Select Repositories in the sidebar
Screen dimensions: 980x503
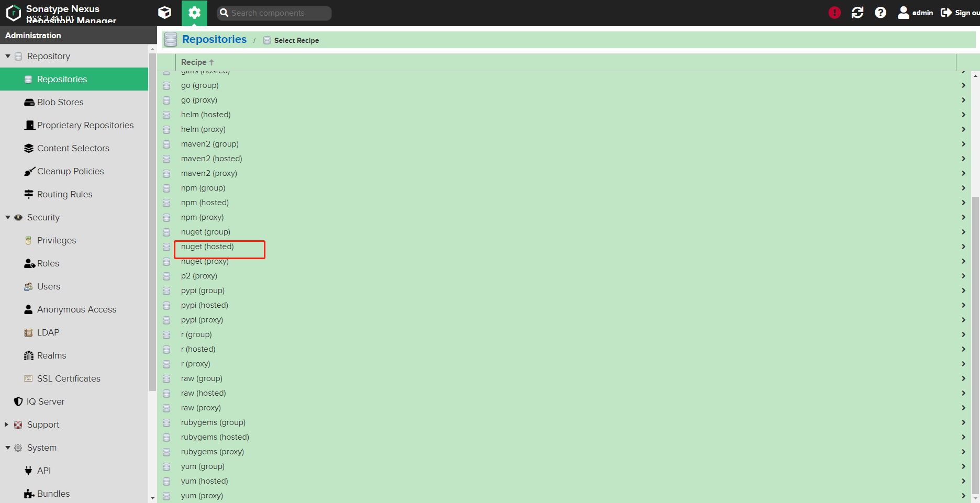(74, 79)
